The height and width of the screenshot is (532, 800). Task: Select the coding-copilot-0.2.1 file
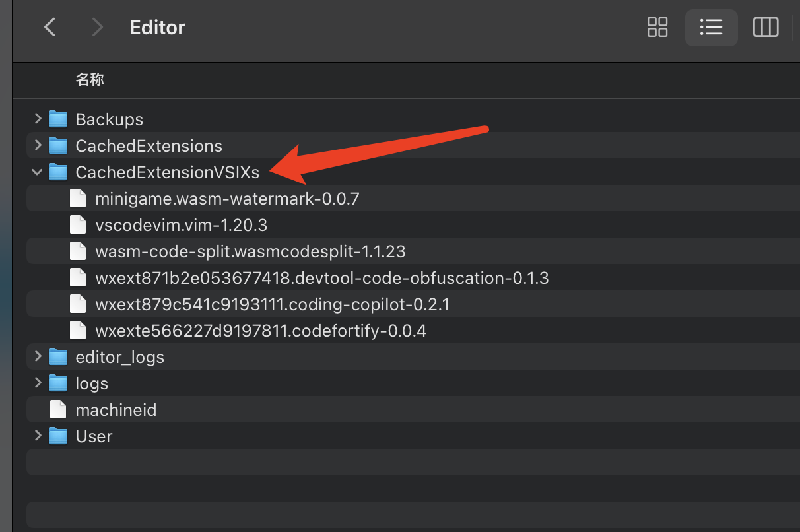pyautogui.click(x=272, y=304)
